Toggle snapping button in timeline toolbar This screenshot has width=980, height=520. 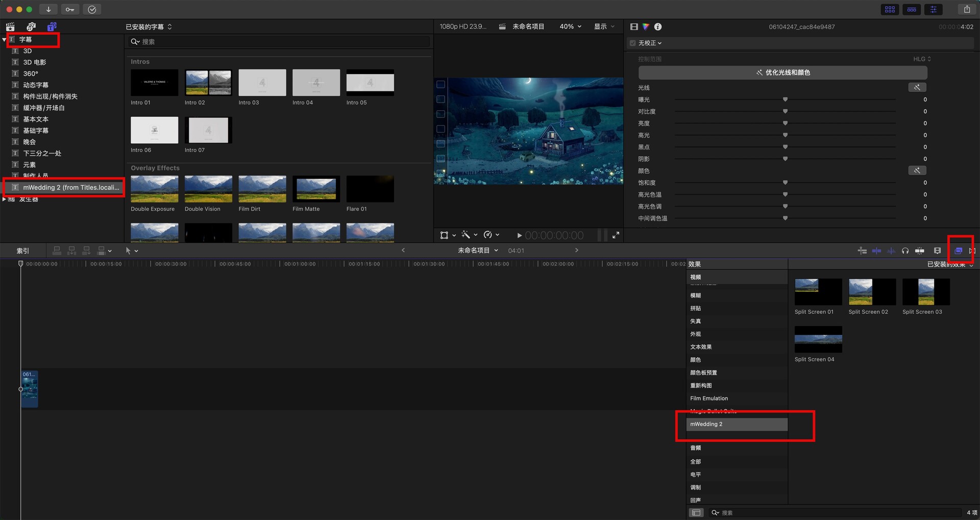(x=920, y=251)
